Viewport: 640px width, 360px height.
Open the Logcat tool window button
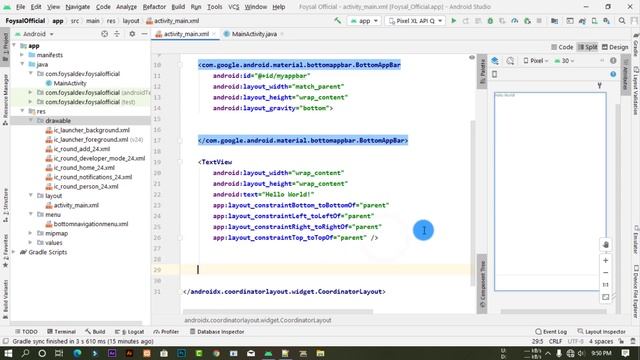(x=129, y=331)
